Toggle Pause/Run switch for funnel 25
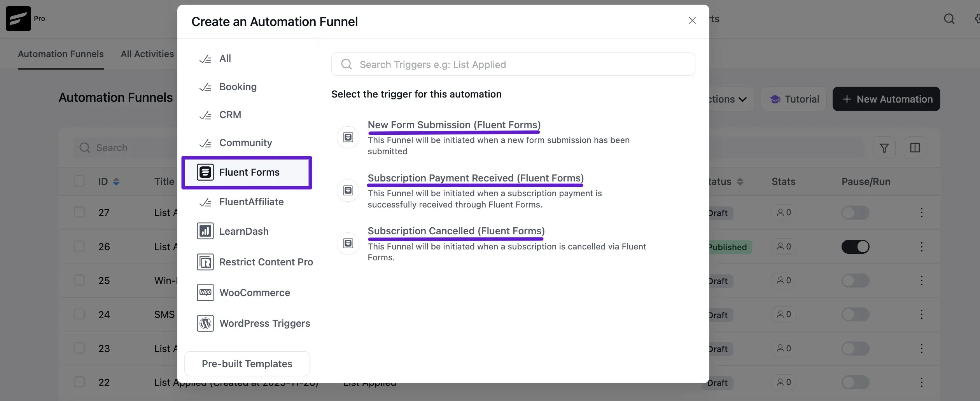The image size is (980, 401). point(856,281)
